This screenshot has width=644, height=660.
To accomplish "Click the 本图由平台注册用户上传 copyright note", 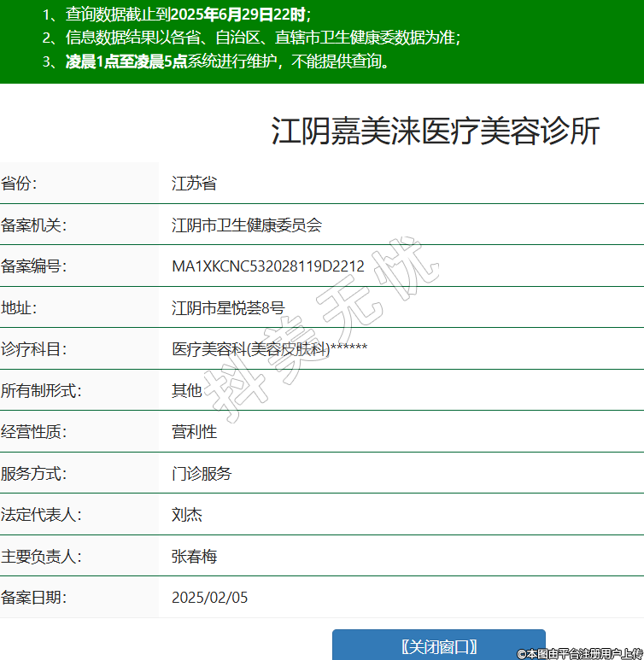I will tap(579, 653).
